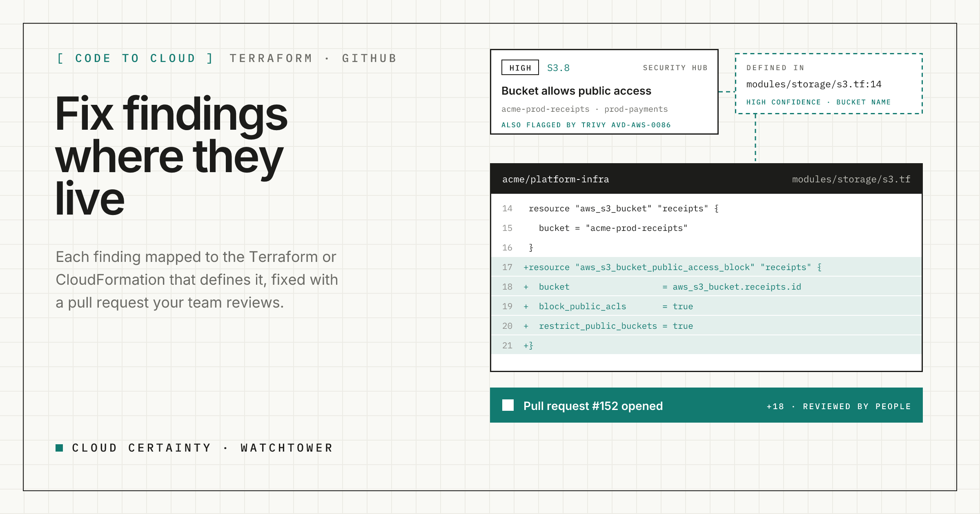The height and width of the screenshot is (514, 980).
Task: Click the Each finding mapped description paragraph
Action: (x=197, y=280)
